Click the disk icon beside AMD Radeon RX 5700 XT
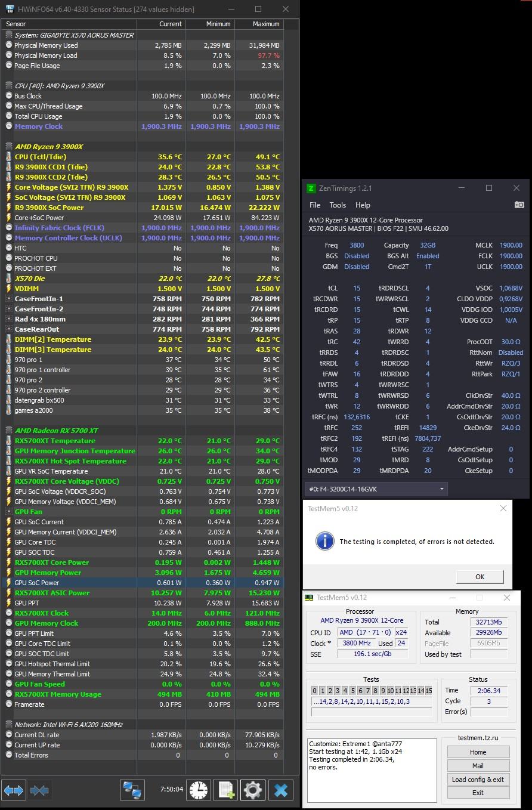532x810 pixels. coord(8,431)
